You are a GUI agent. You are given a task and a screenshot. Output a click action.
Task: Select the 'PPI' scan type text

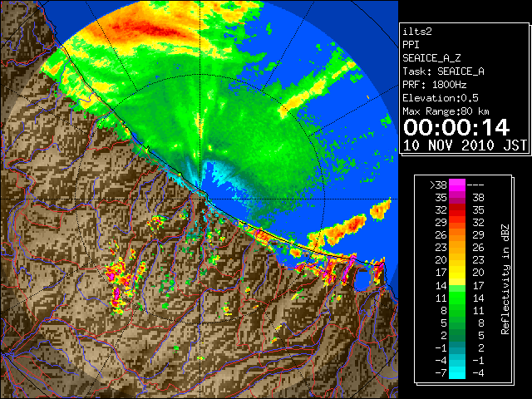click(411, 45)
